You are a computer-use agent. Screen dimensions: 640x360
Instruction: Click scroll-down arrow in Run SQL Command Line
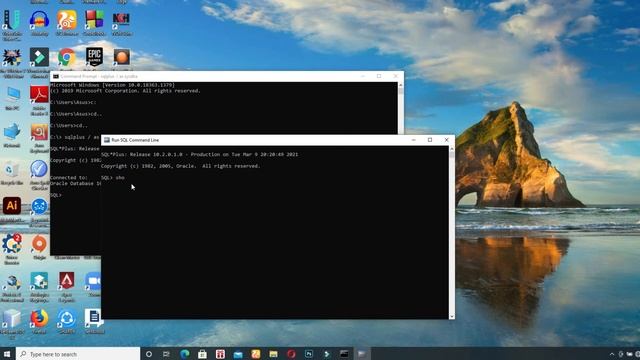pyautogui.click(x=451, y=316)
